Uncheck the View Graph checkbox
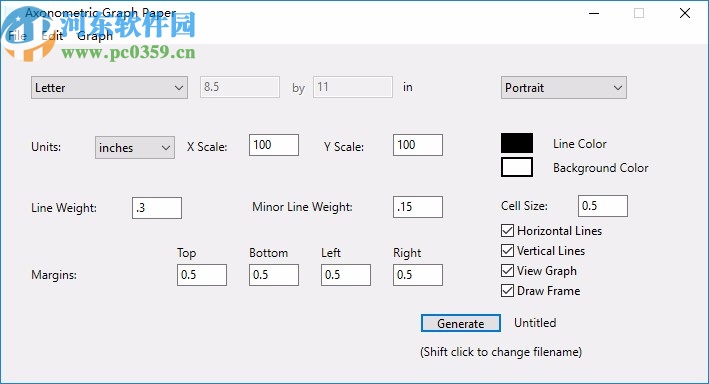This screenshot has height=384, width=709. (x=507, y=270)
